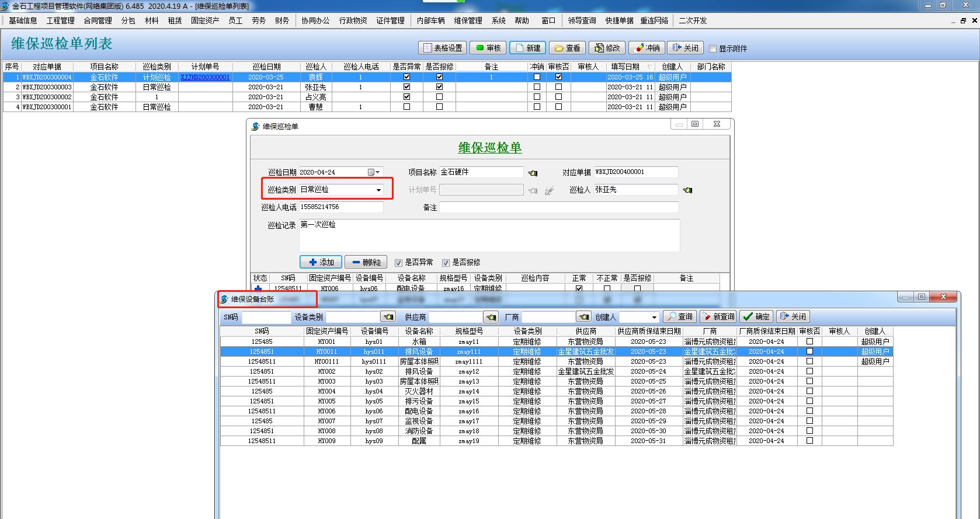
Task: Click the 巡检人电话 phone input field
Action: point(340,207)
